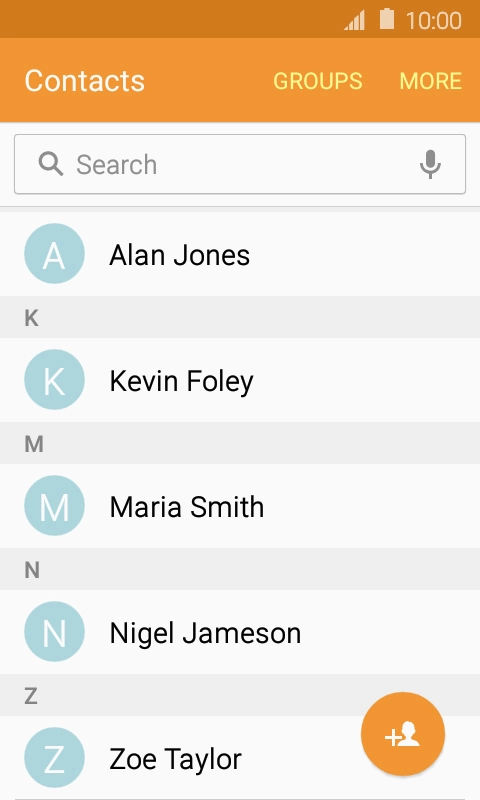Tap the 10:00 clock in status bar
Viewport: 480px width, 800px height.
pos(434,20)
